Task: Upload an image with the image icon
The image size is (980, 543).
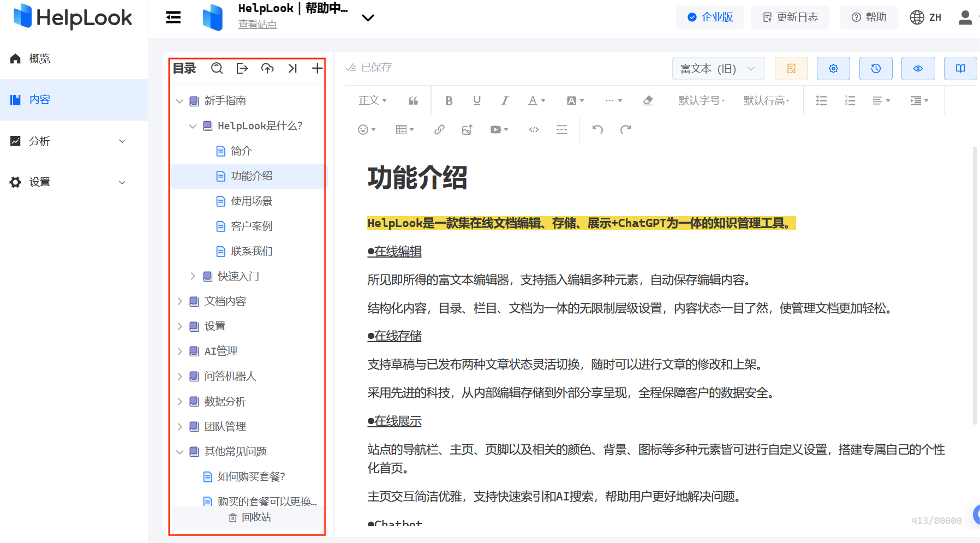Action: pos(467,129)
